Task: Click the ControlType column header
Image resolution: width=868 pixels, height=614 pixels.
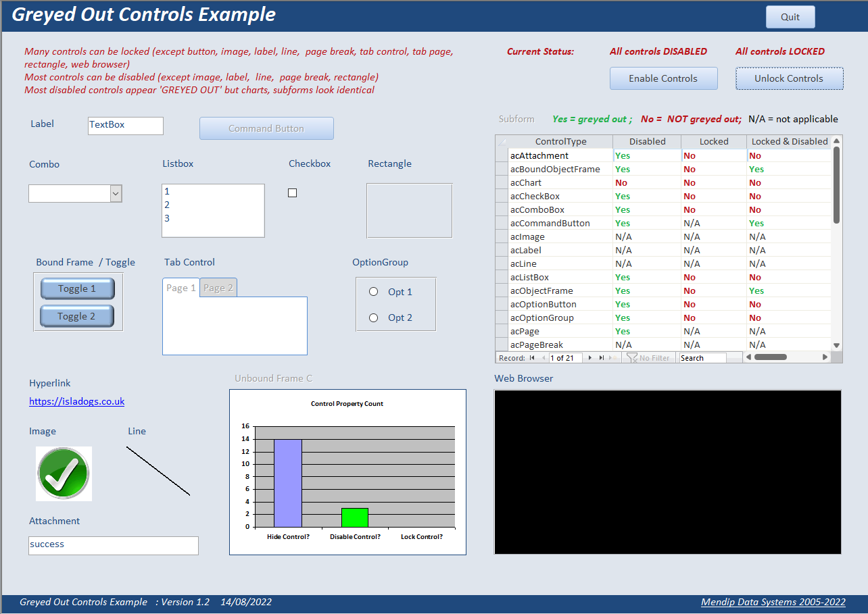Action: pos(560,142)
